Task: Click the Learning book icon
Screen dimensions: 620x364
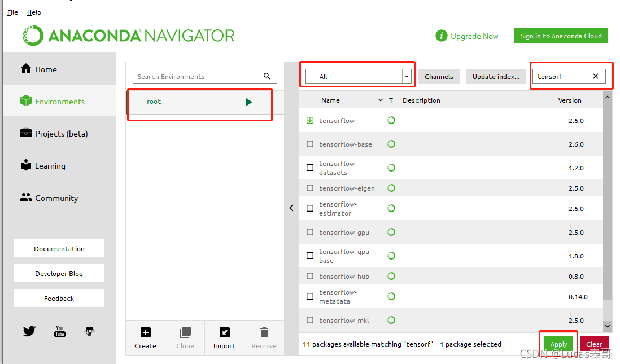Action: coord(26,165)
